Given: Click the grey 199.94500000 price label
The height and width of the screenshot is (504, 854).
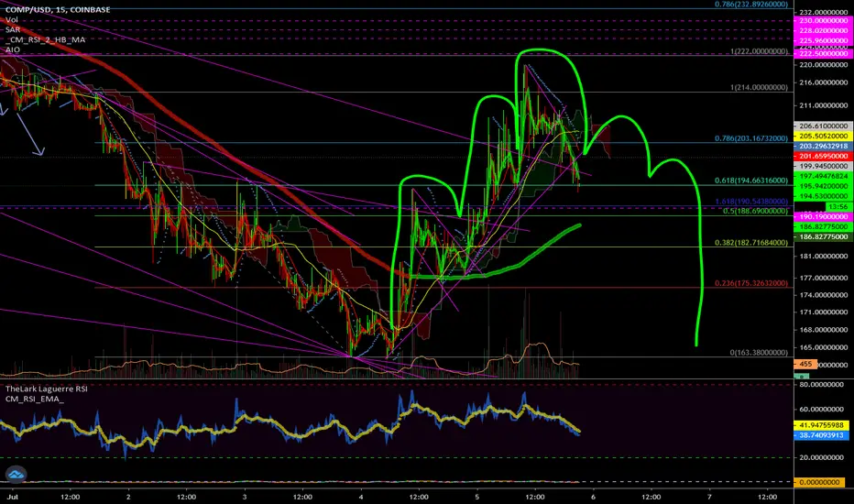Looking at the screenshot, I should pyautogui.click(x=824, y=166).
